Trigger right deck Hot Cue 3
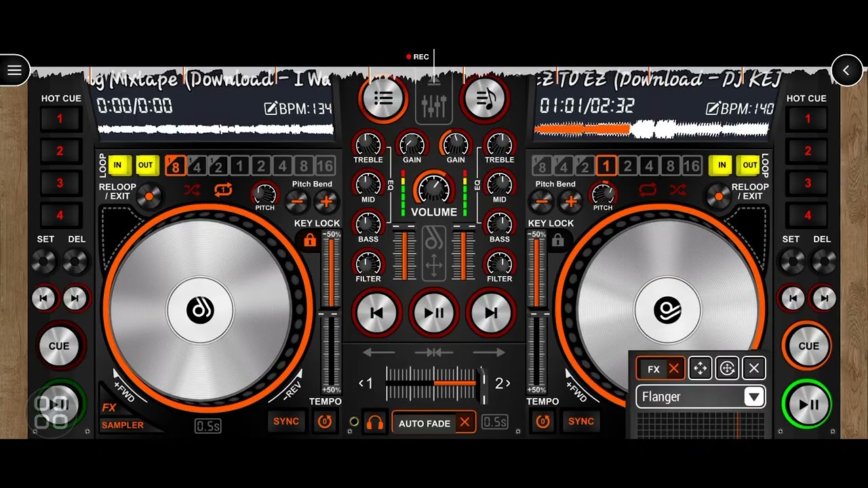The image size is (868, 488). tap(808, 183)
